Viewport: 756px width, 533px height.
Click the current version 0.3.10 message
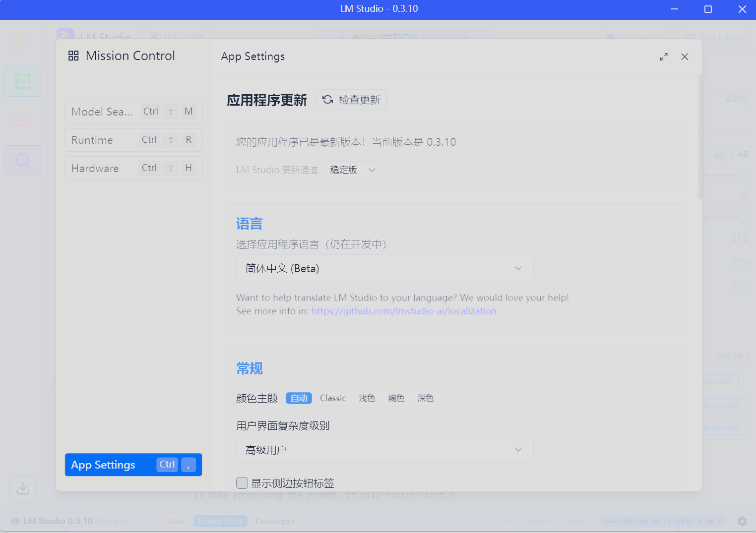346,142
